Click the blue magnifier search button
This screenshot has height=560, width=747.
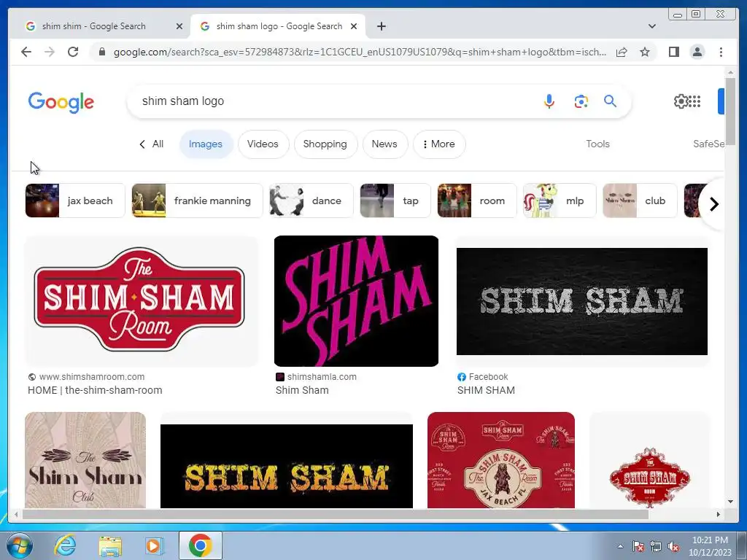tap(611, 101)
